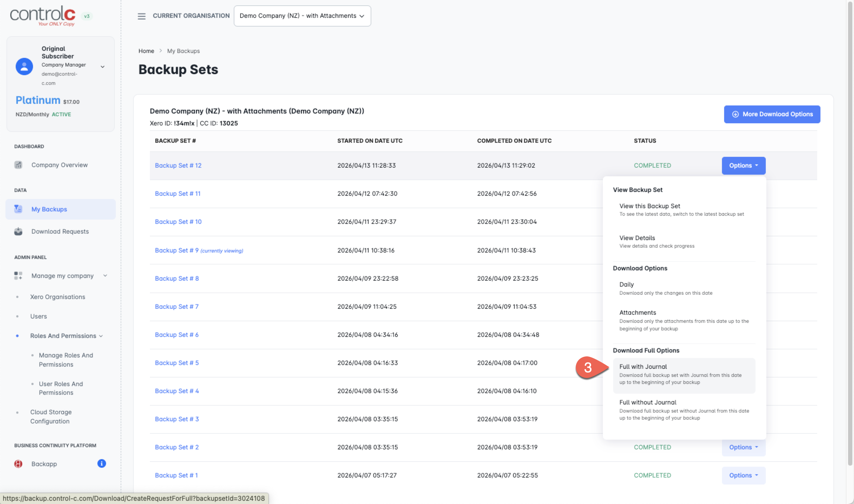Click the Download Requests icon
The width and height of the screenshot is (854, 504).
18,231
